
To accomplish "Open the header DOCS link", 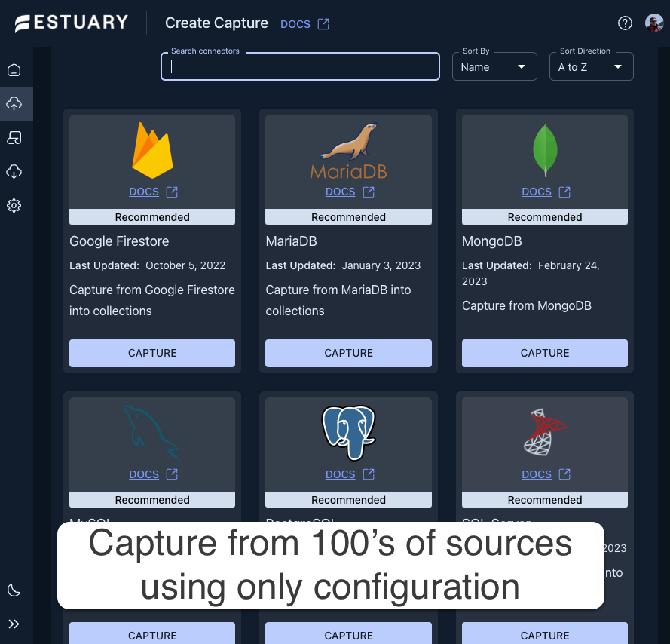I will click(295, 24).
